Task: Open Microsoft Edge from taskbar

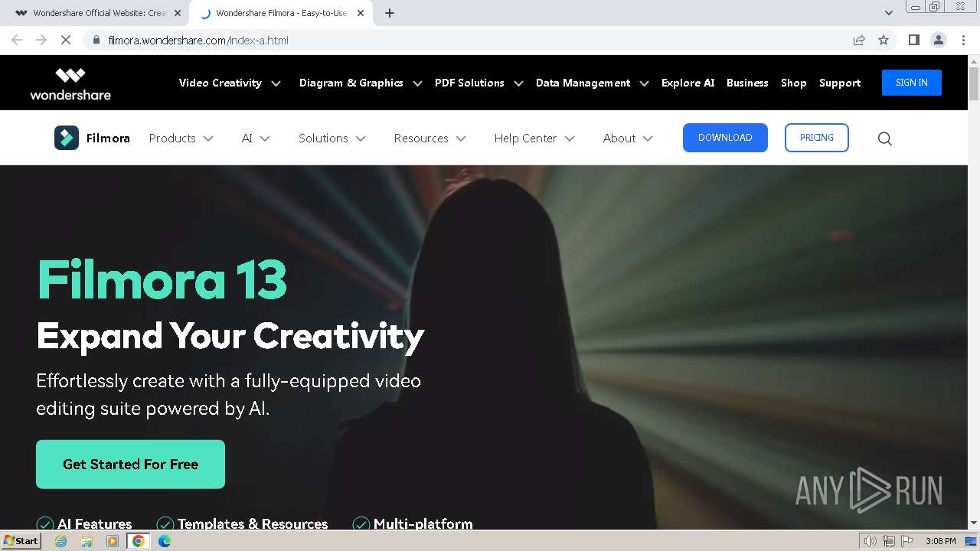Action: (165, 541)
